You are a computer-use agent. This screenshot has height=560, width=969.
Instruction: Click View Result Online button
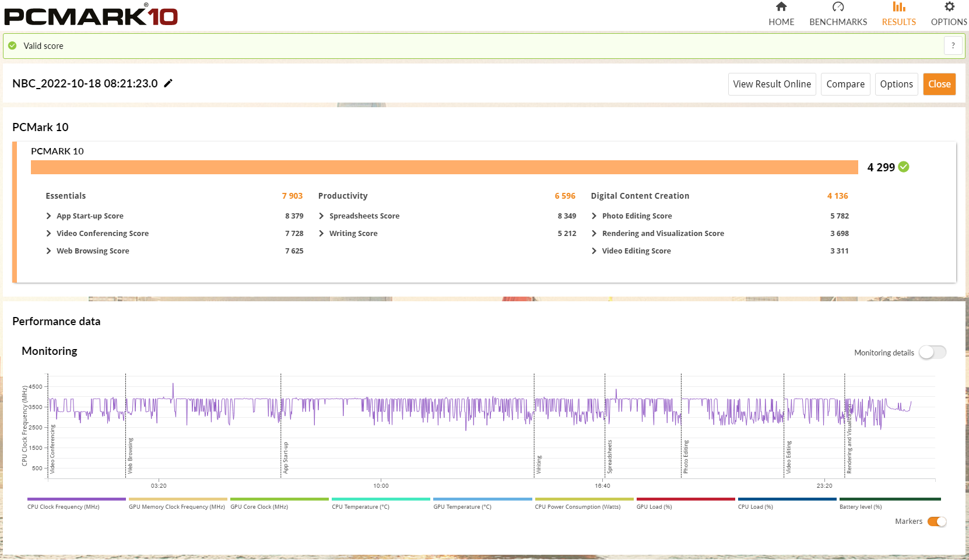pyautogui.click(x=772, y=84)
